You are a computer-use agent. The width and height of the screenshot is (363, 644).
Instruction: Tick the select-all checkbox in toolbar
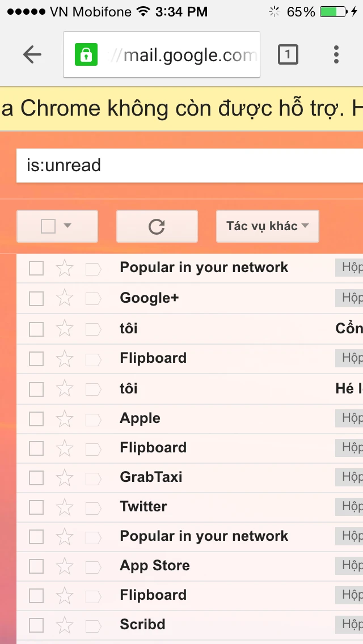click(x=48, y=226)
